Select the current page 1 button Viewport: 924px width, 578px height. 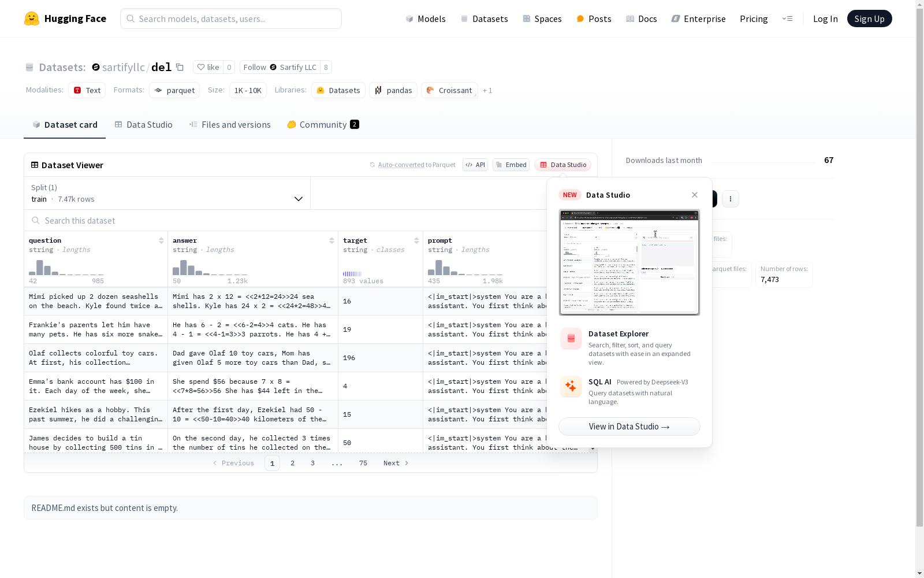[x=273, y=463]
